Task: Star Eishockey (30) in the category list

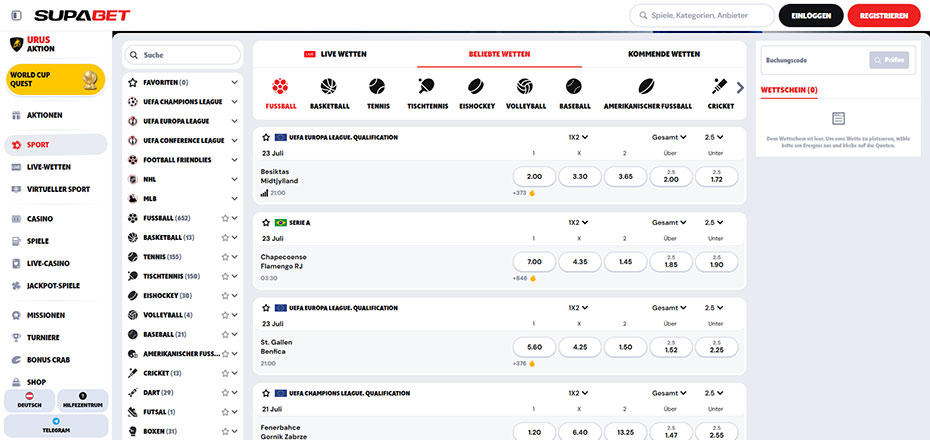Action: coord(225,296)
